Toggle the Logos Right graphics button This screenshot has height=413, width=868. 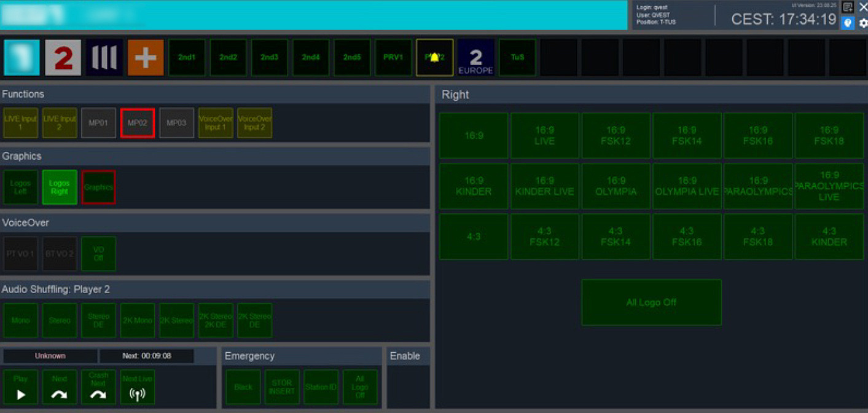pos(60,187)
